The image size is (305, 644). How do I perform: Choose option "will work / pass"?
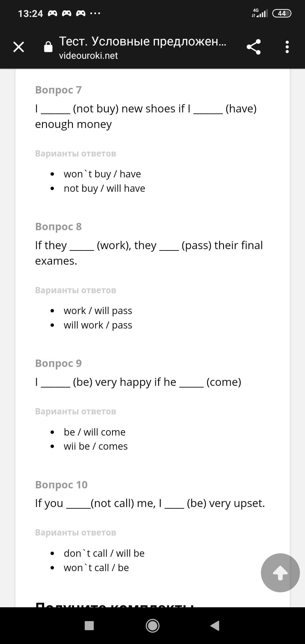[x=98, y=325]
